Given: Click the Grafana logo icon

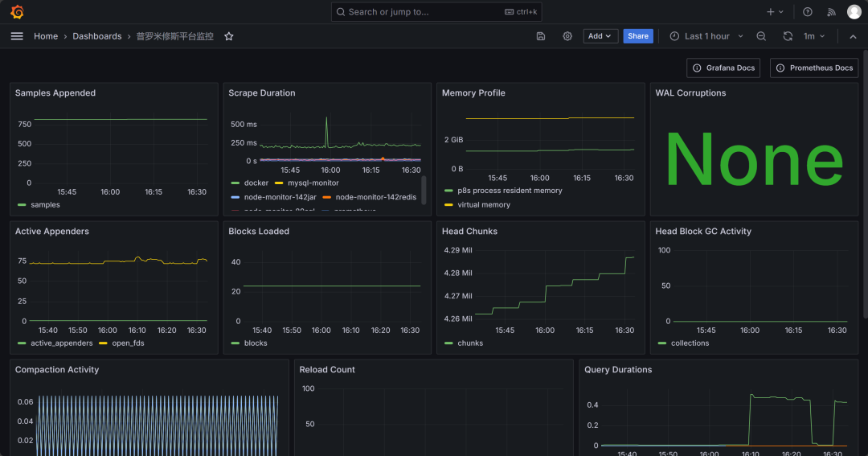Looking at the screenshot, I should 17,11.
